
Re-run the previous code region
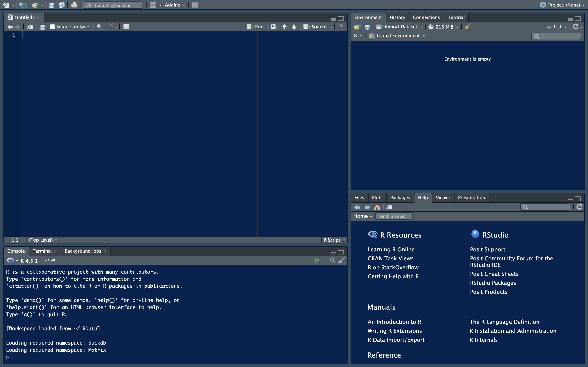click(x=274, y=27)
